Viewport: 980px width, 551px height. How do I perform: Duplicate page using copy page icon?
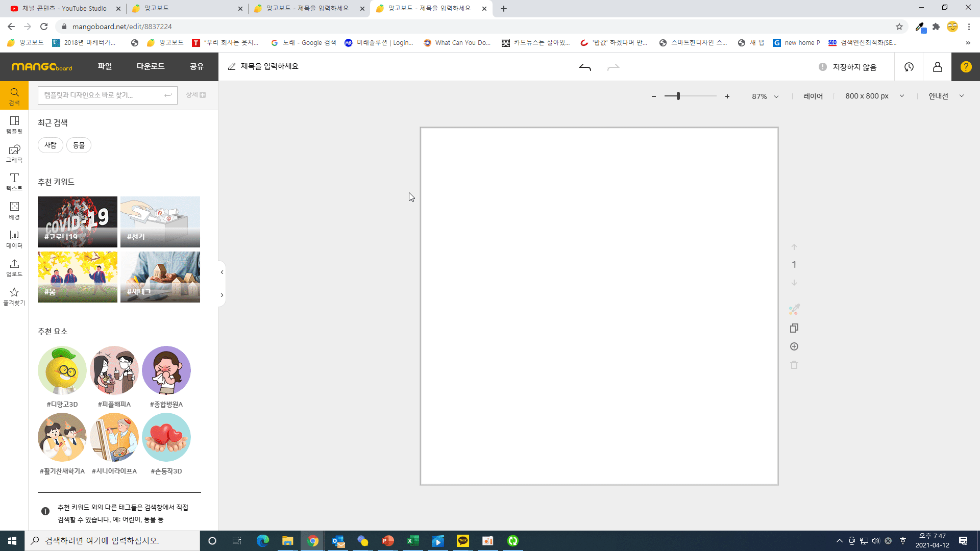[794, 328]
